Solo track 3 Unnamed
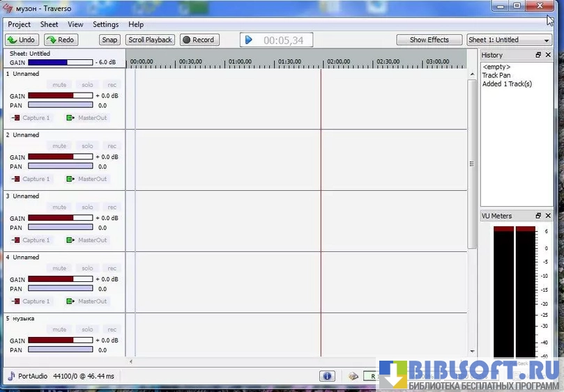Screen dimensions: 564x392 (87, 207)
